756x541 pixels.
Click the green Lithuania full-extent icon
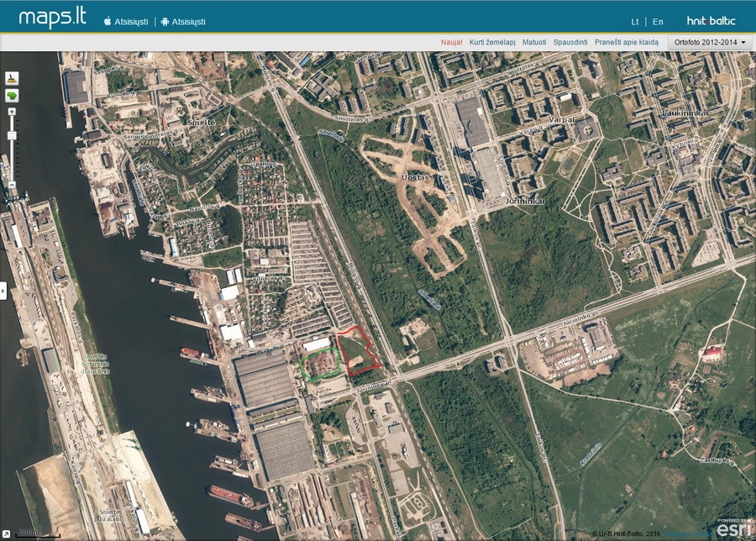[12, 96]
